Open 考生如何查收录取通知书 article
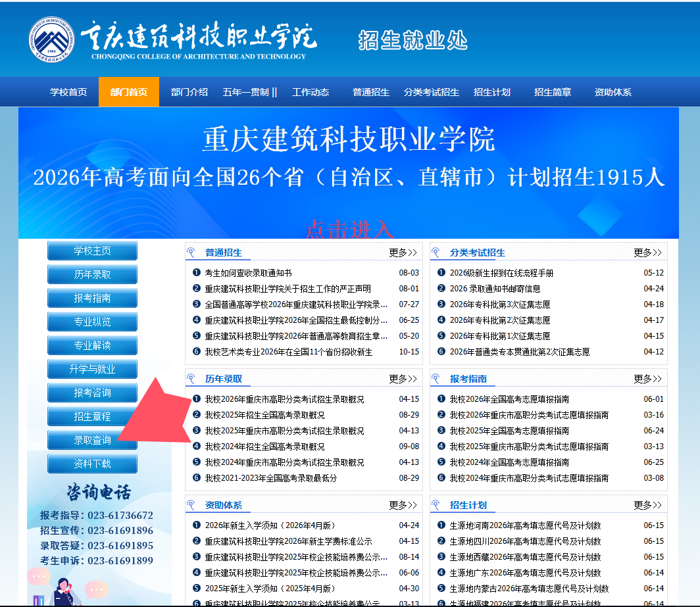The image size is (700, 607). coord(248,273)
